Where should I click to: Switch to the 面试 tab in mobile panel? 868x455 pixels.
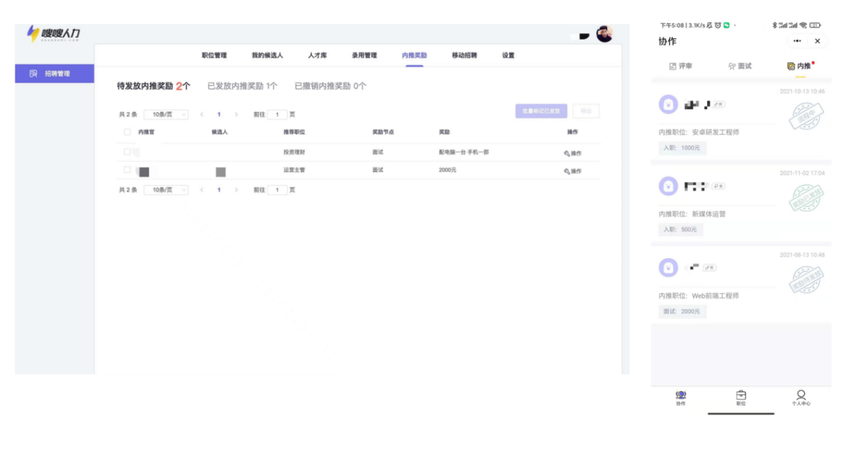tap(740, 66)
